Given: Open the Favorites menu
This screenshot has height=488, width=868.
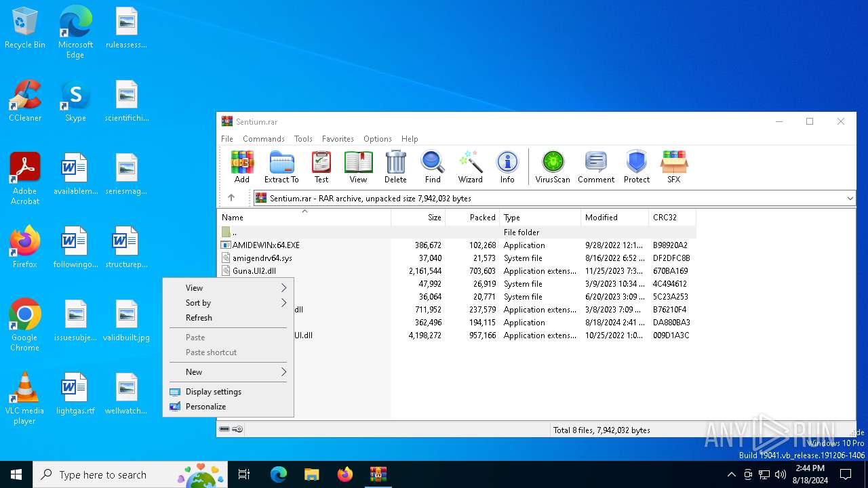Looking at the screenshot, I should coord(338,138).
